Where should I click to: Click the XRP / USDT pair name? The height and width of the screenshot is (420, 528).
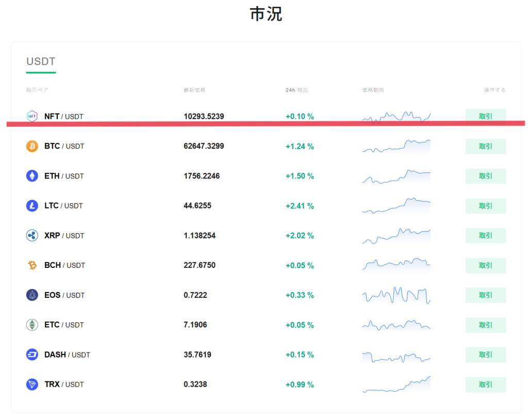[x=64, y=236]
